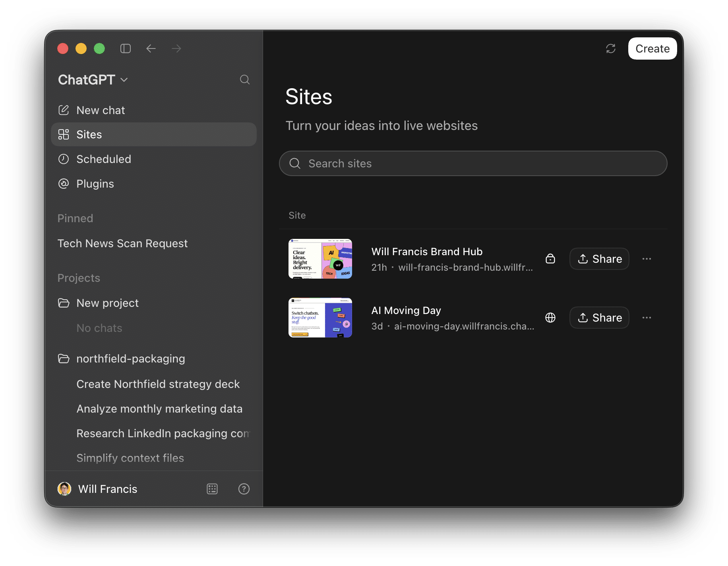728x566 pixels.
Task: Expand the ChatGPT model dropdown
Action: (93, 79)
